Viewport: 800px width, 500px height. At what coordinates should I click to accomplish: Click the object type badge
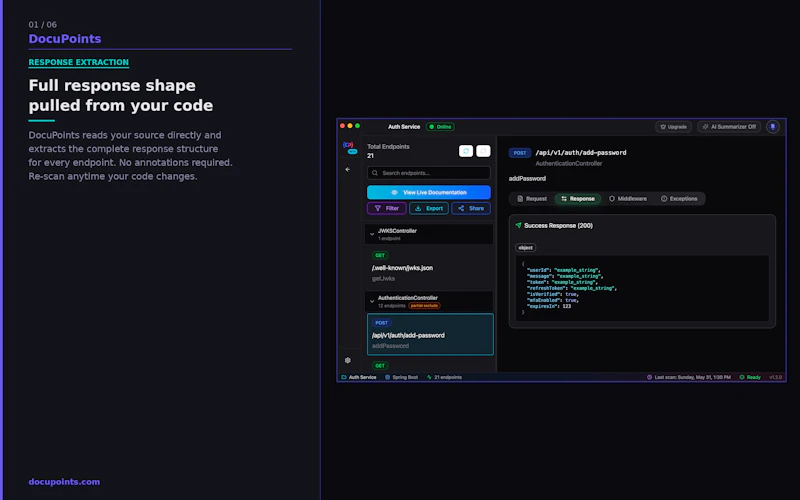[526, 247]
